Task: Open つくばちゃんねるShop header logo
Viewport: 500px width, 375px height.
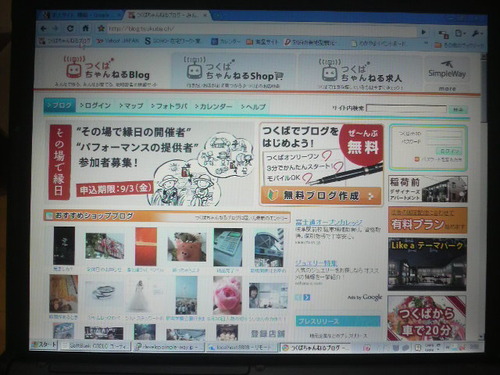Action: tap(233, 72)
